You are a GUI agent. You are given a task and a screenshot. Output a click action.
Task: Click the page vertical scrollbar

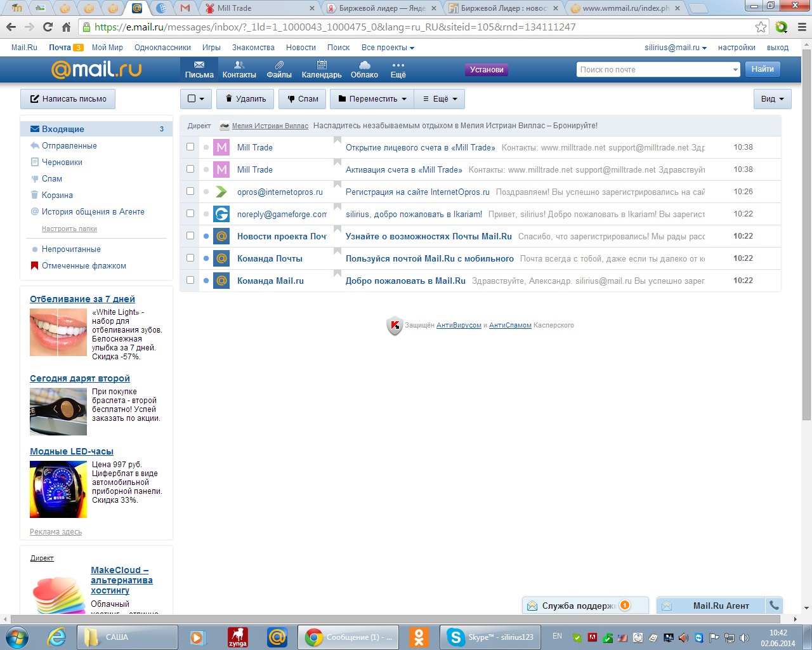pyautogui.click(x=806, y=235)
